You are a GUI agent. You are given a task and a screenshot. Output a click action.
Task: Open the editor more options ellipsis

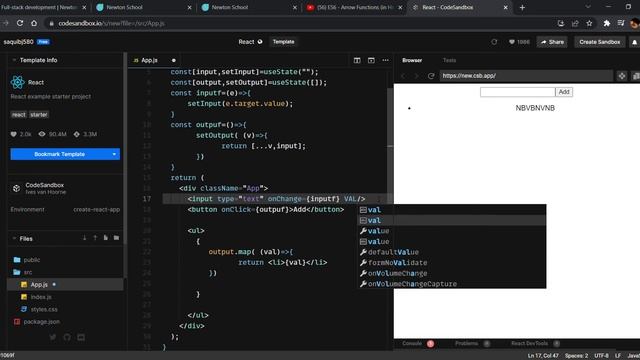[385, 60]
